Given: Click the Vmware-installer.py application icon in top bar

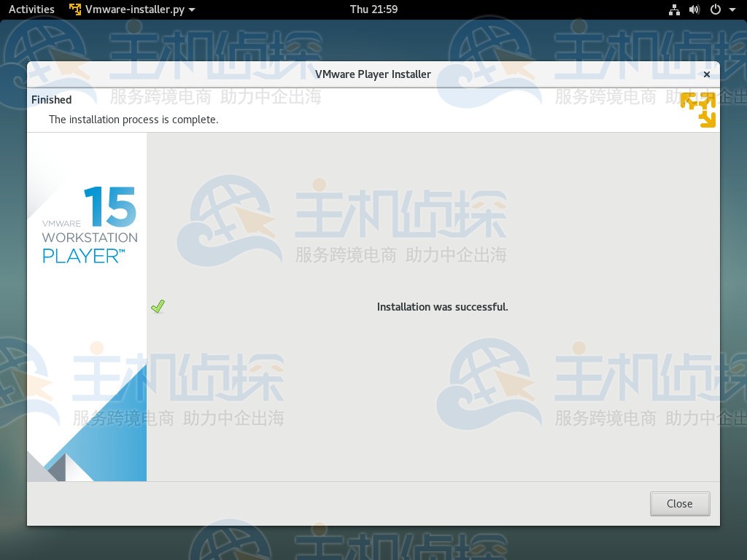Looking at the screenshot, I should [74, 9].
